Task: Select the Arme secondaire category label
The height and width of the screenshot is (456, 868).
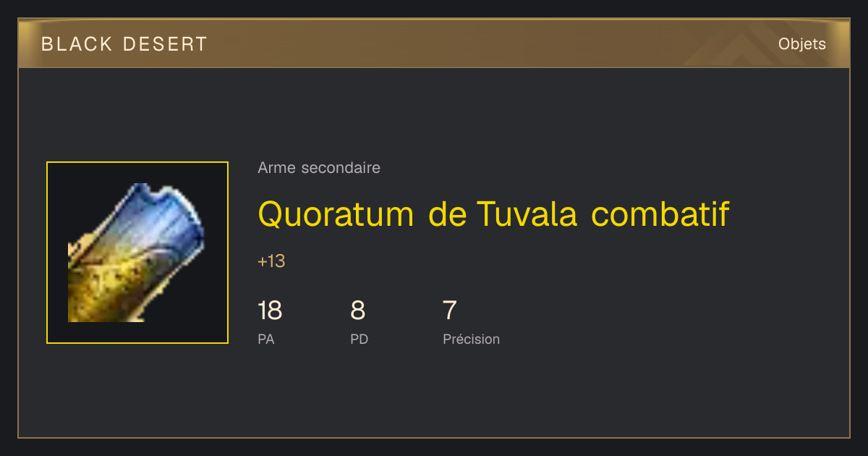Action: click(319, 168)
